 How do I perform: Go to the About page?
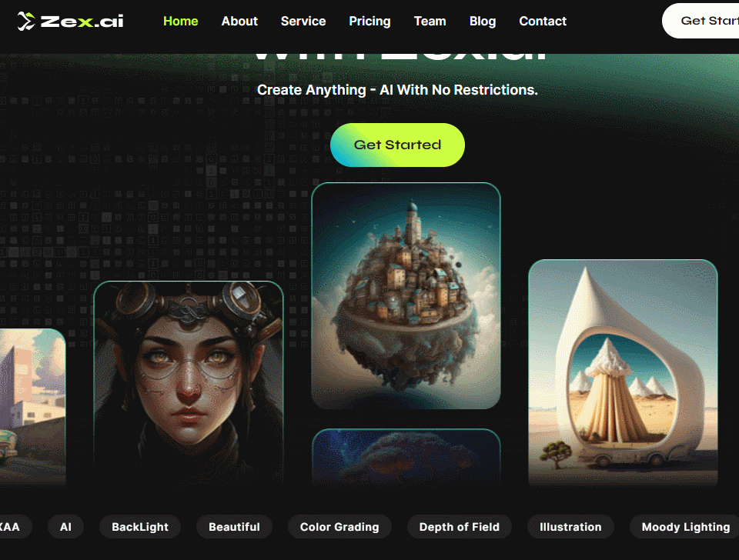tap(239, 22)
